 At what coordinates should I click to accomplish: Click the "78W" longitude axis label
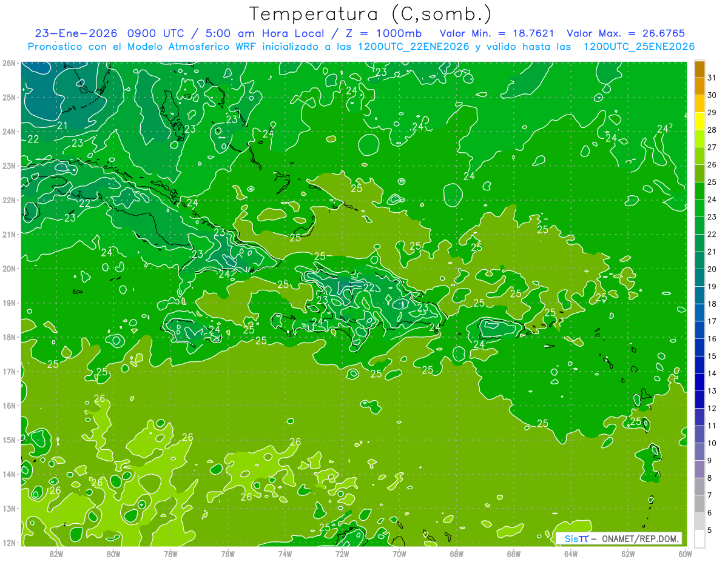coord(170,554)
